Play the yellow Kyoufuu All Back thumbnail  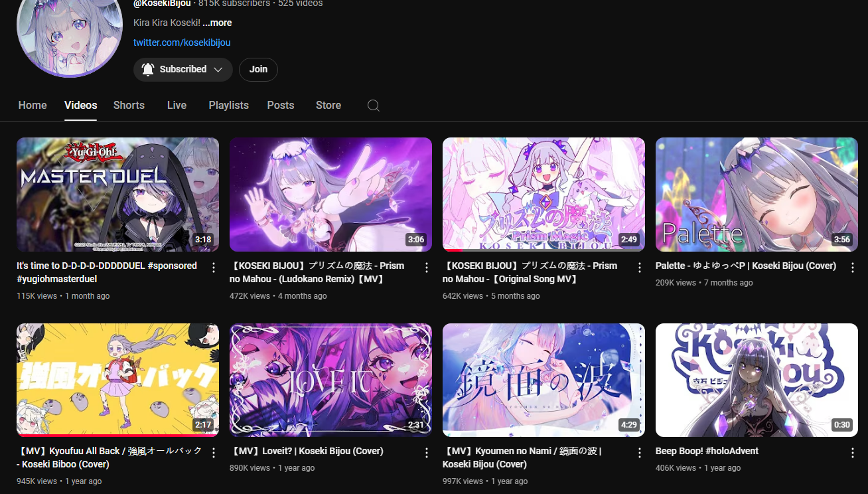[117, 380]
